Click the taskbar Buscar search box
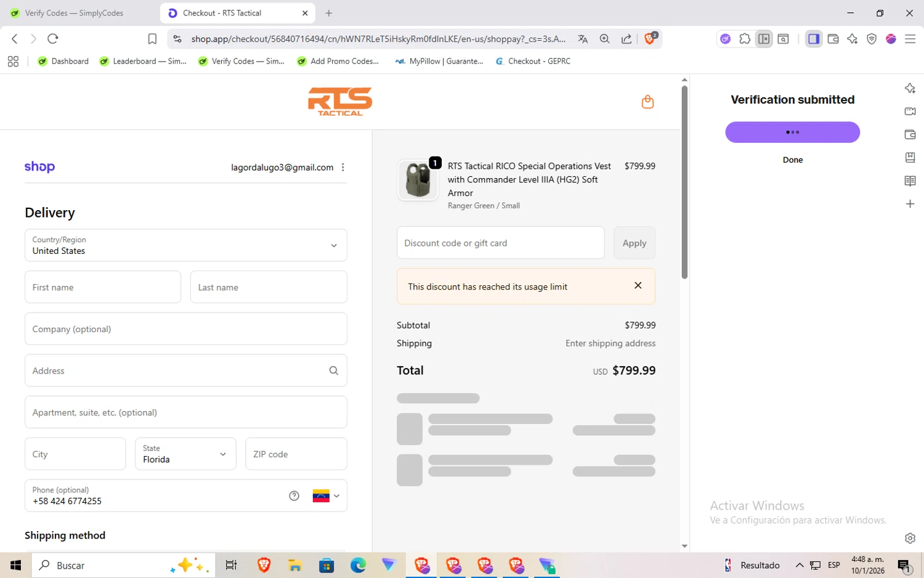 (123, 565)
